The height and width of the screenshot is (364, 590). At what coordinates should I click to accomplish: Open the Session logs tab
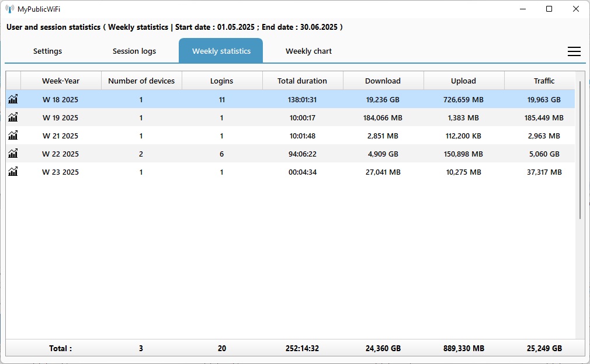(x=134, y=51)
